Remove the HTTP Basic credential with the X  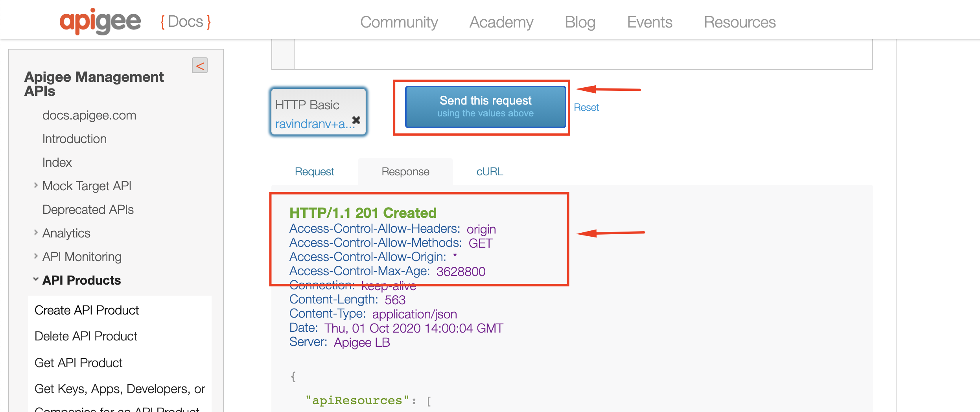click(x=356, y=120)
